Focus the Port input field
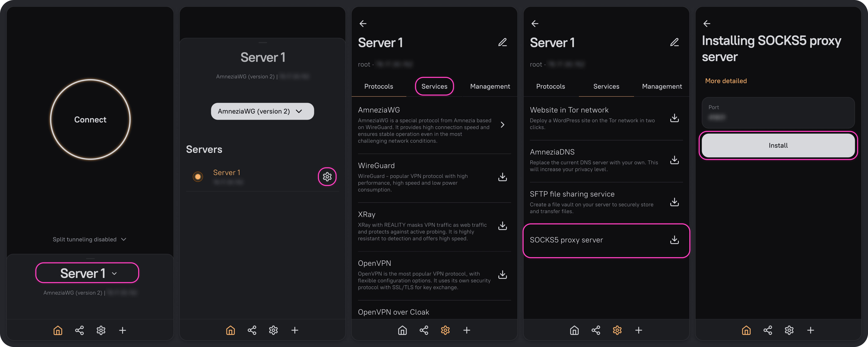This screenshot has height=347, width=868. 778,113
